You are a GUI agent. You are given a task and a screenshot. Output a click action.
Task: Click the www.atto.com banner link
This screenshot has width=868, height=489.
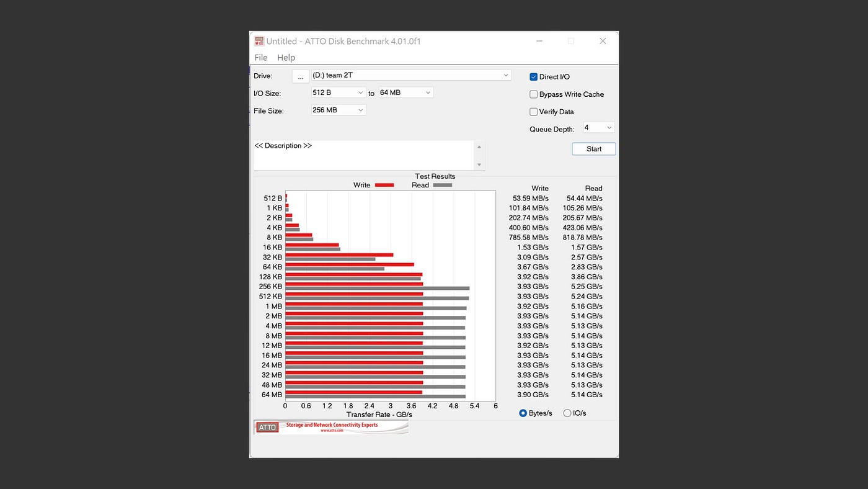pyautogui.click(x=332, y=431)
